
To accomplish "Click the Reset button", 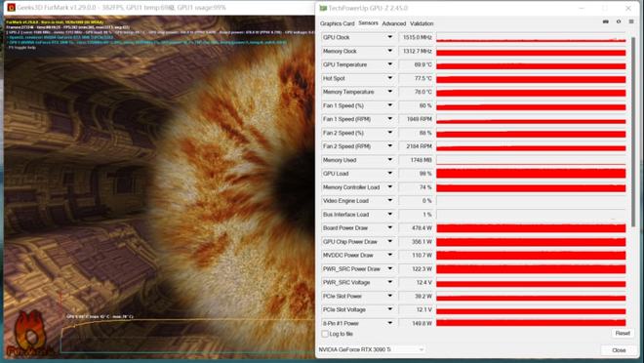I will coord(623,333).
